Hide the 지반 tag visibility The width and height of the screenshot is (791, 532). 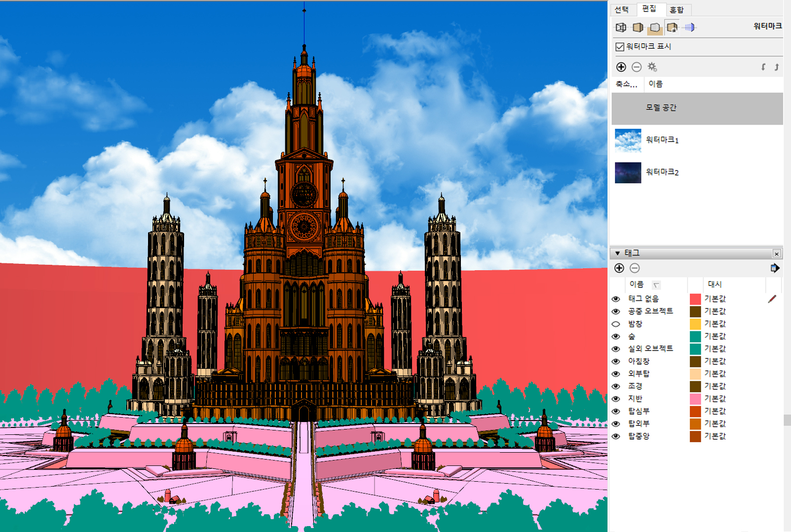(616, 399)
